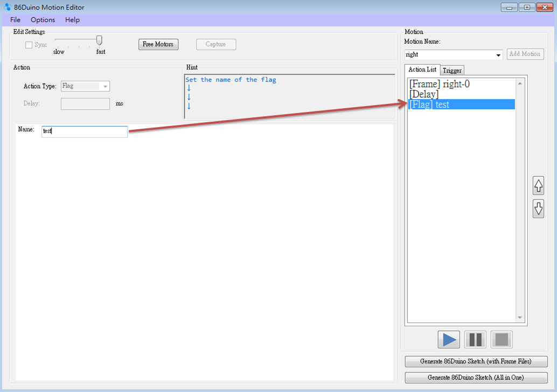Select the [Flag] test action
Viewport: 557px width, 392px height.
pyautogui.click(x=462, y=104)
